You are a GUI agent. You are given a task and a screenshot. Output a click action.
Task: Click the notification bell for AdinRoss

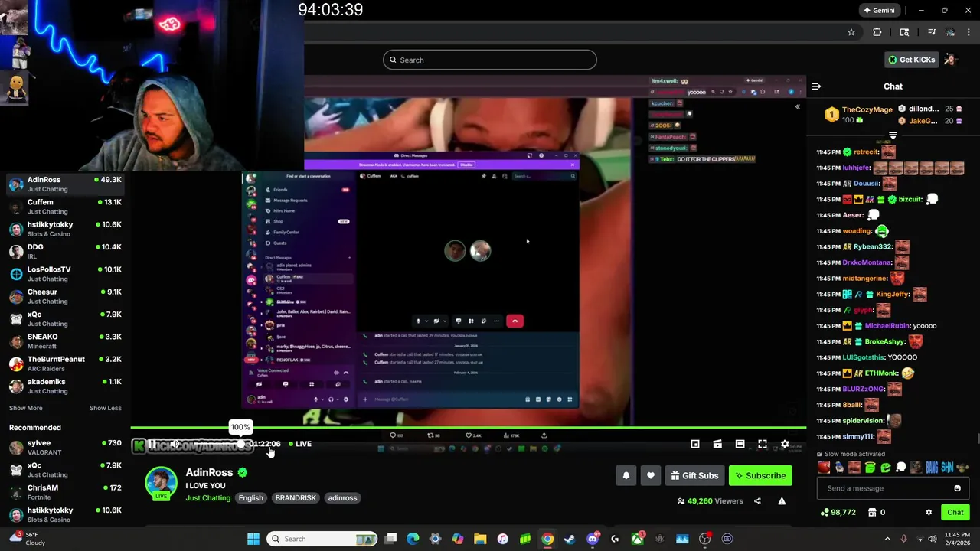(626, 475)
